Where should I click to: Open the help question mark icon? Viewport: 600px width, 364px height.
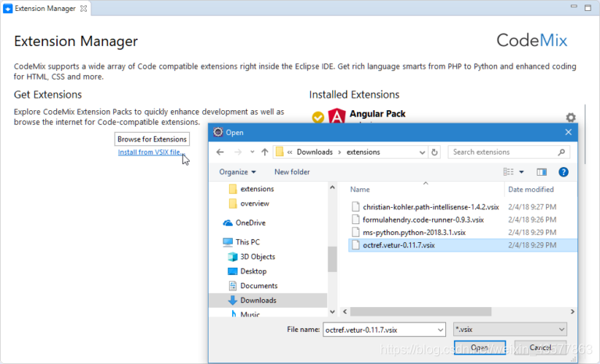pyautogui.click(x=563, y=172)
